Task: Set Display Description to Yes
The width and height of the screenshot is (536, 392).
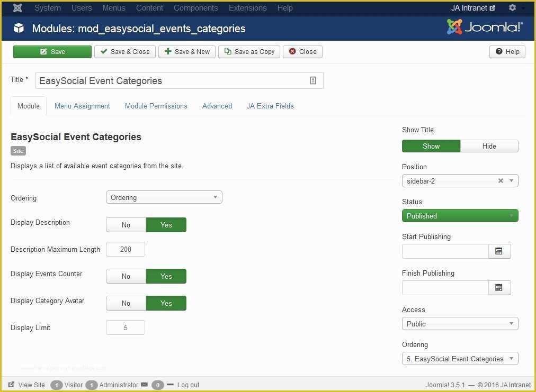Action: pos(166,225)
